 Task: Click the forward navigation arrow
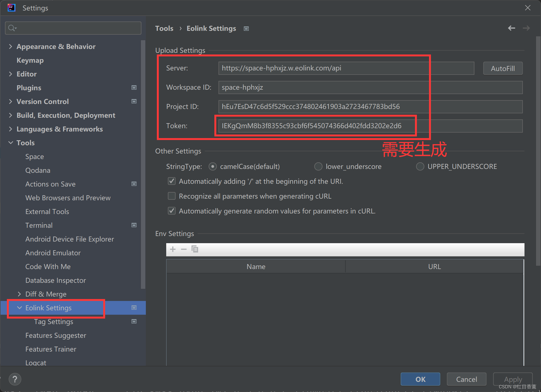click(x=526, y=28)
